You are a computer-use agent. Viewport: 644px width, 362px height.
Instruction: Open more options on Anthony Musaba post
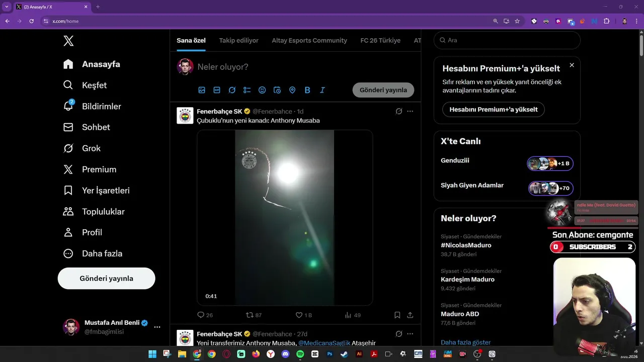tap(410, 111)
